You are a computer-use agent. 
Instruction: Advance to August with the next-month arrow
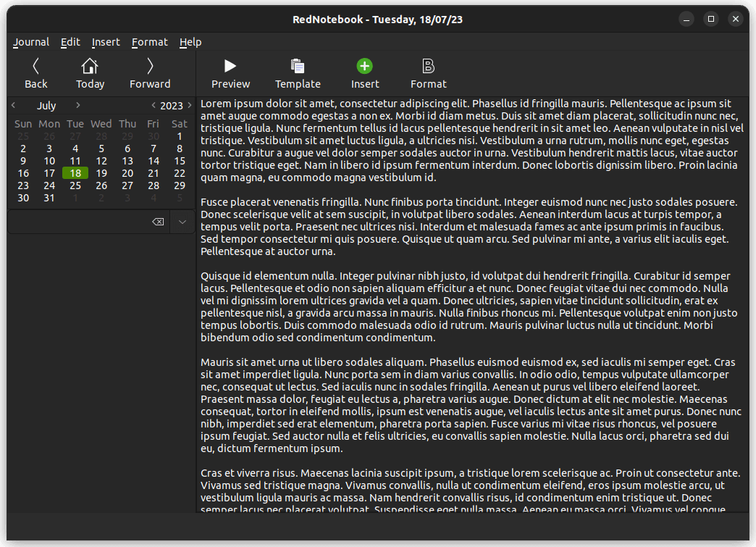(78, 105)
